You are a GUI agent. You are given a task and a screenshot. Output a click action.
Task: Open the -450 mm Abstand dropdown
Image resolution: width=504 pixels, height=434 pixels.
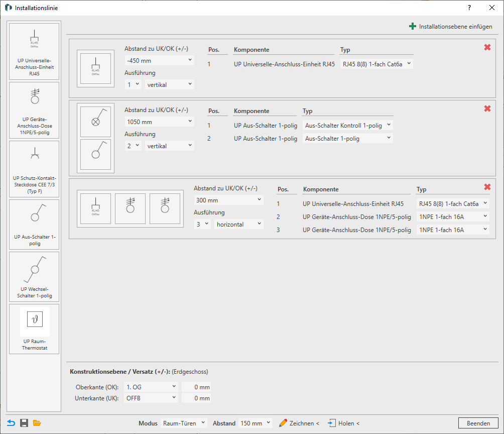tap(160, 60)
